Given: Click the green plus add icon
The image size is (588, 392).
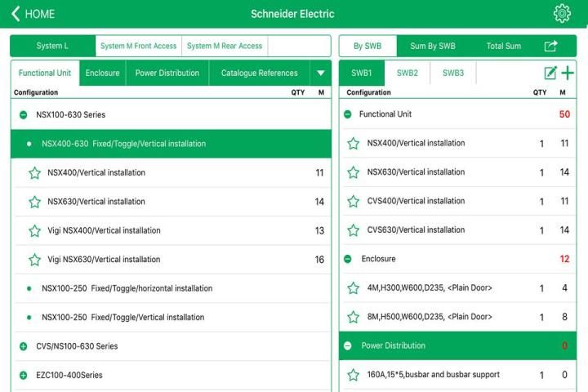Looking at the screenshot, I should point(568,73).
